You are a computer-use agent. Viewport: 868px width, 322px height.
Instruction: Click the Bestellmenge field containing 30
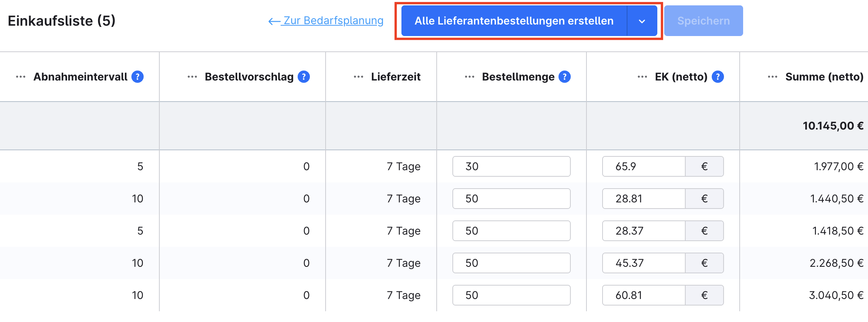511,166
